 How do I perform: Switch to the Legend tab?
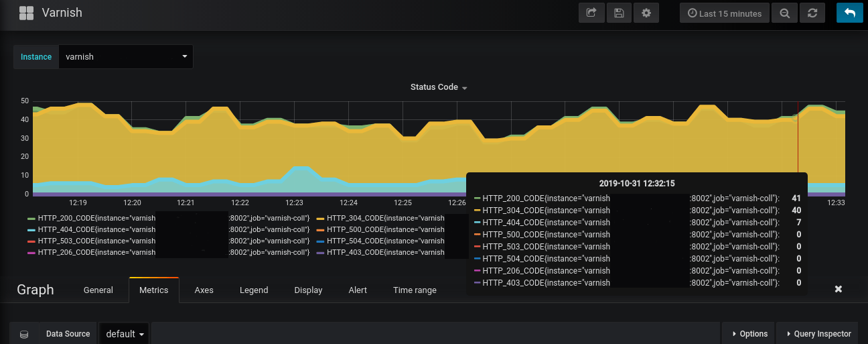[x=254, y=290]
